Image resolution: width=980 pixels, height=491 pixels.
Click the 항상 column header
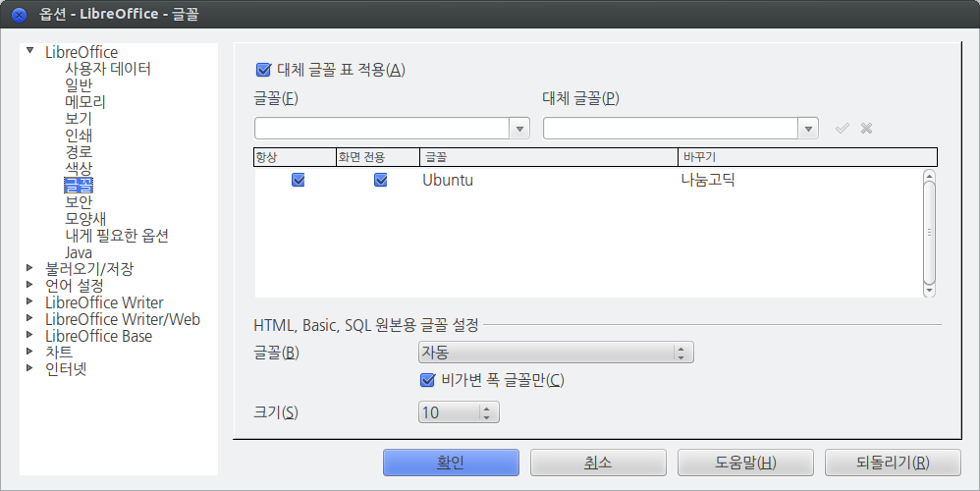tap(295, 157)
